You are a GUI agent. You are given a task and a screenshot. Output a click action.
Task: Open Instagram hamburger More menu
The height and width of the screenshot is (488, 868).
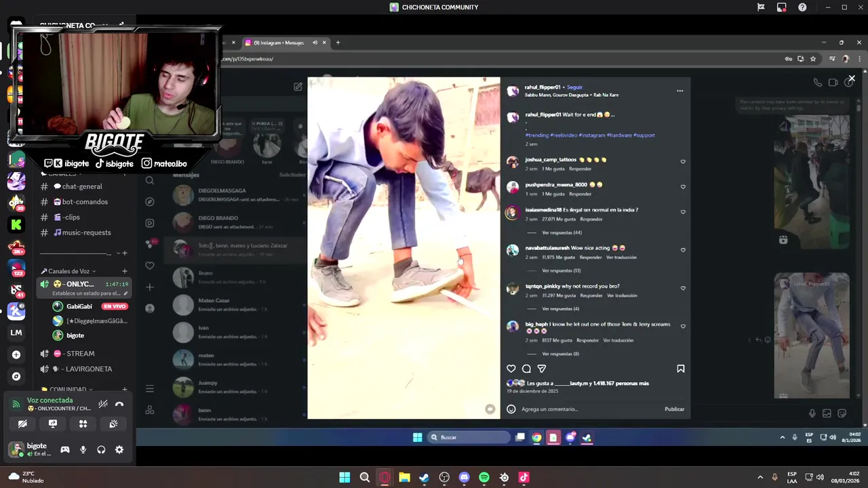pos(150,388)
